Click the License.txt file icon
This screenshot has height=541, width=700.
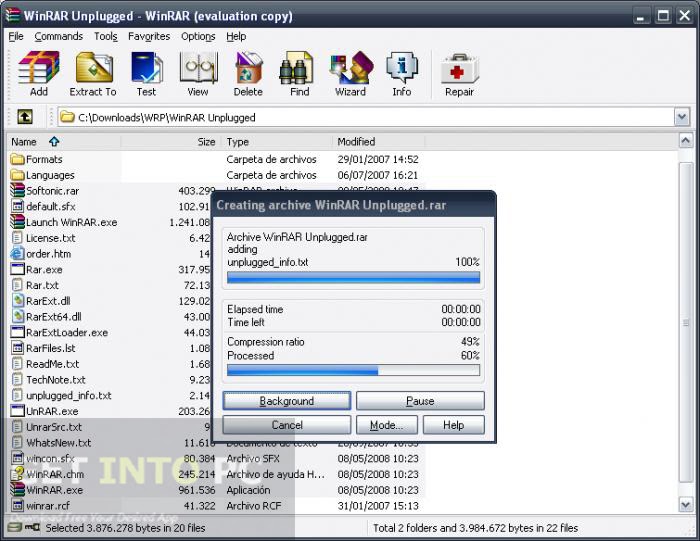(17, 238)
